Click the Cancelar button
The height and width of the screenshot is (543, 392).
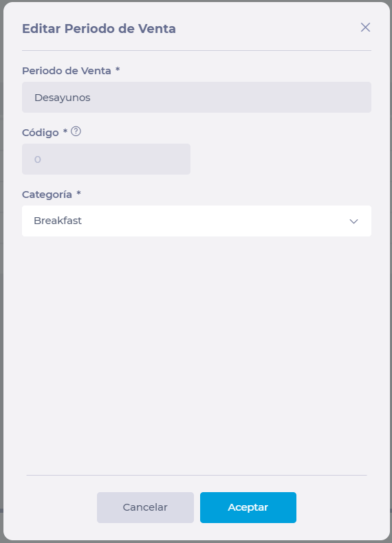145,507
